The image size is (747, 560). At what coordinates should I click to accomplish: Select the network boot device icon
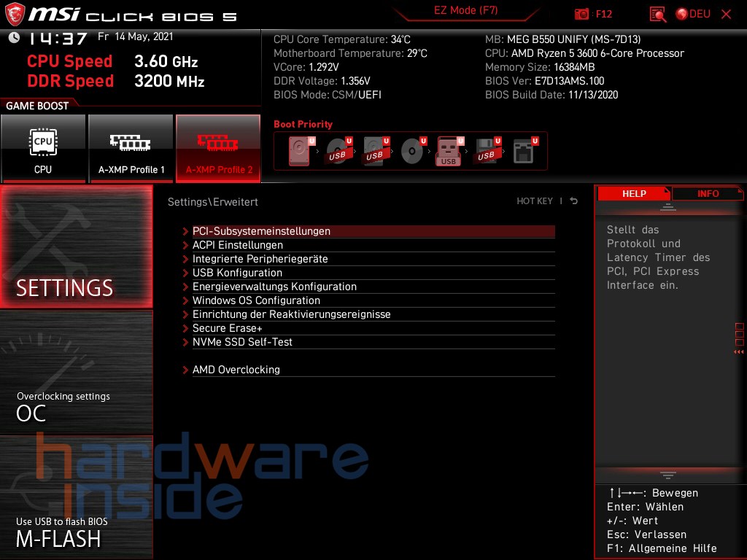522,151
